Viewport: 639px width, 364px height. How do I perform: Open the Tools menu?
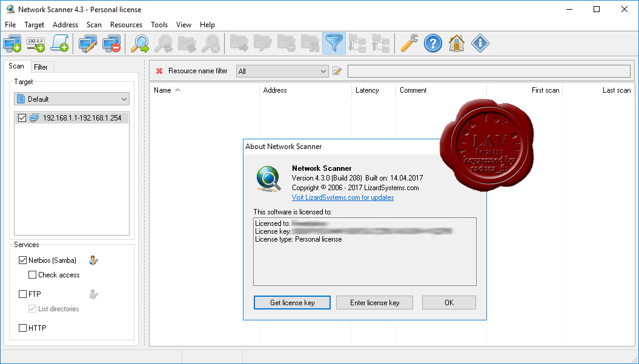click(159, 25)
